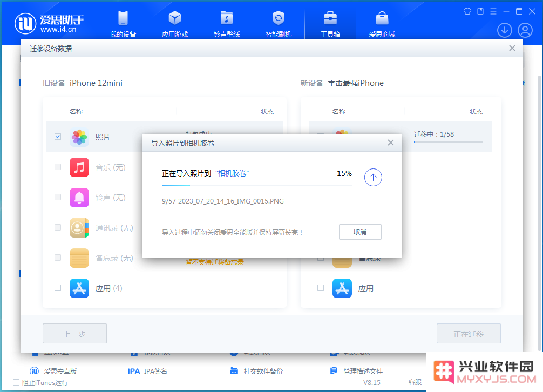Click the red Music app icon
Image resolution: width=543 pixels, height=392 pixels.
(x=79, y=167)
